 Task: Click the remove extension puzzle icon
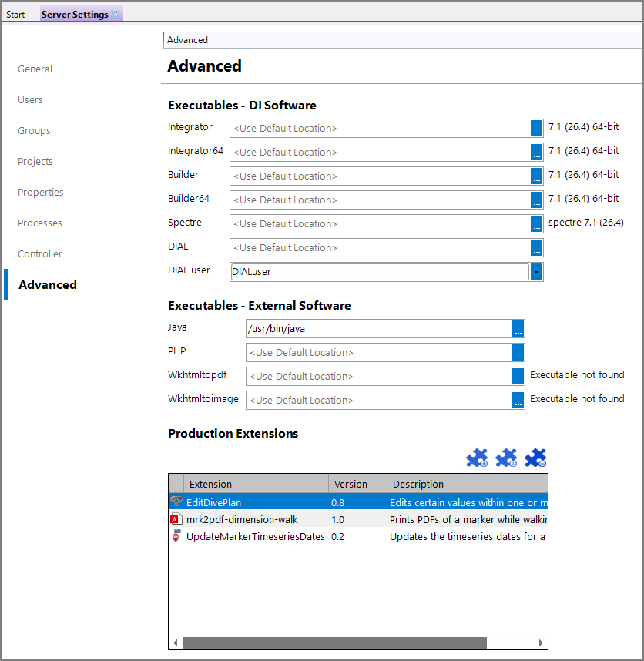click(x=535, y=458)
